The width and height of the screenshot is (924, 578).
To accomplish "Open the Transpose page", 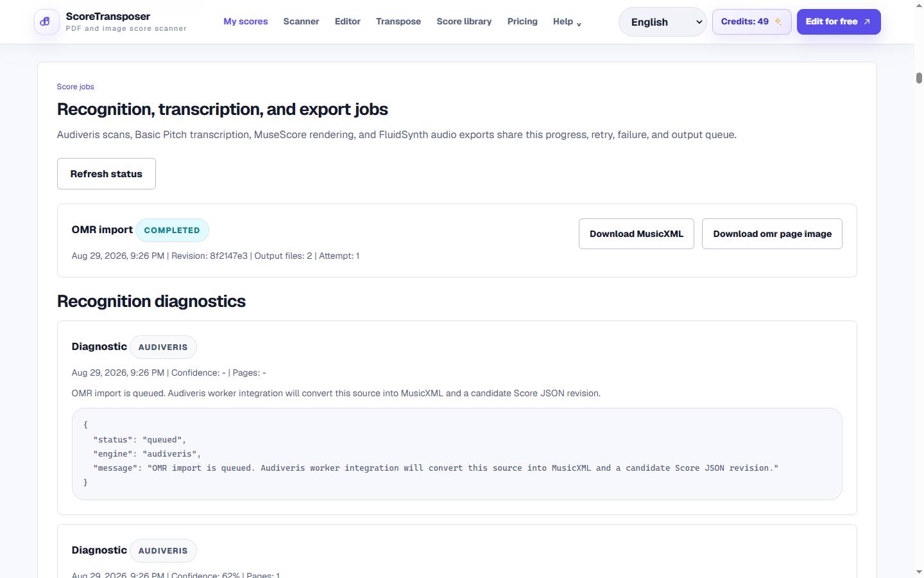I will point(398,21).
